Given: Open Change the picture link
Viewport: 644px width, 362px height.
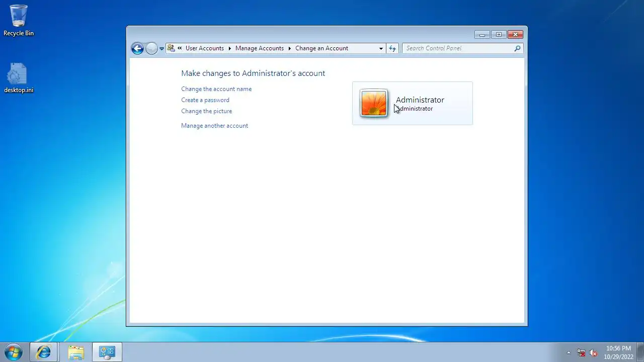Looking at the screenshot, I should coord(206,111).
